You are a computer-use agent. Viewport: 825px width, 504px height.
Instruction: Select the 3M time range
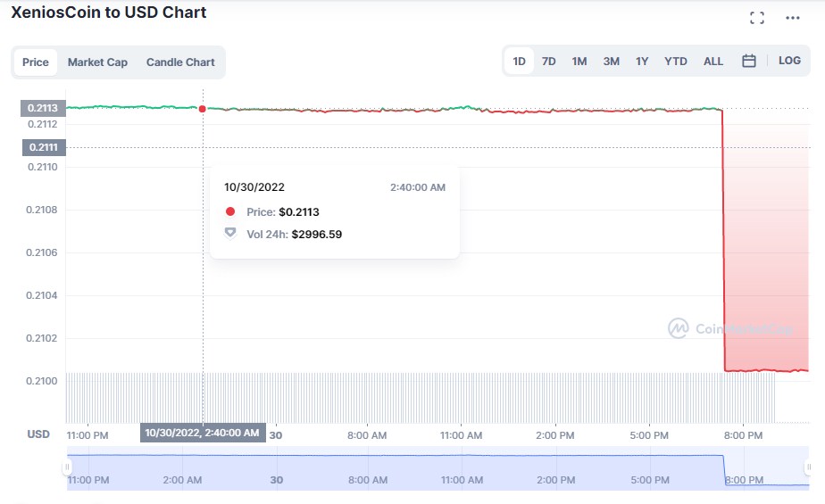[611, 61]
